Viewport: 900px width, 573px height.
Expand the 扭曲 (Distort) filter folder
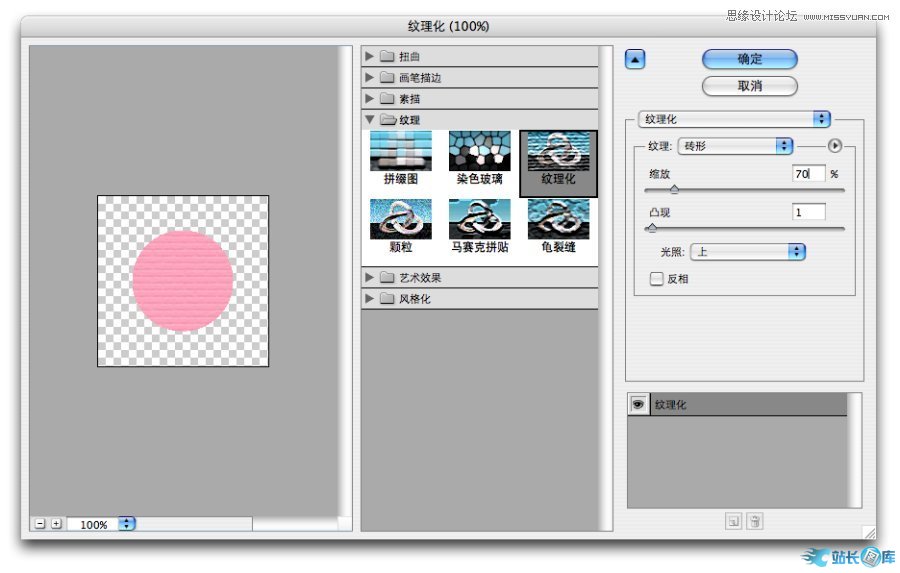tap(369, 56)
